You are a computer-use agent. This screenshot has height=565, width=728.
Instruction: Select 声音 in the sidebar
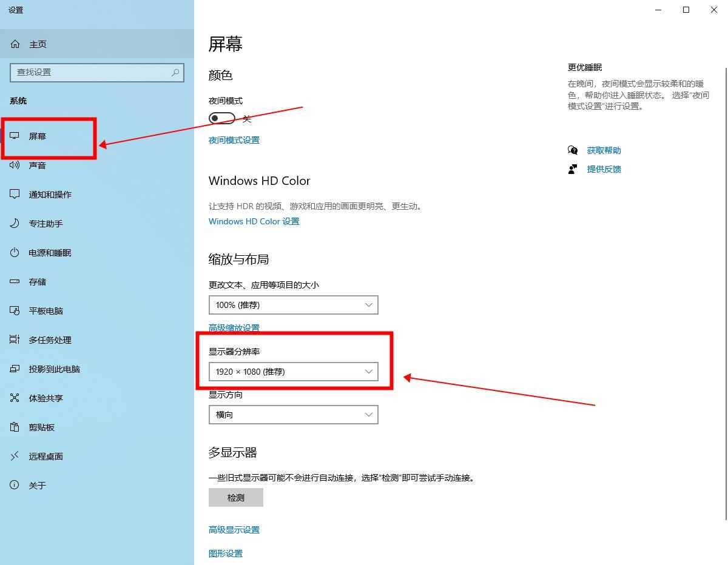[x=39, y=165]
